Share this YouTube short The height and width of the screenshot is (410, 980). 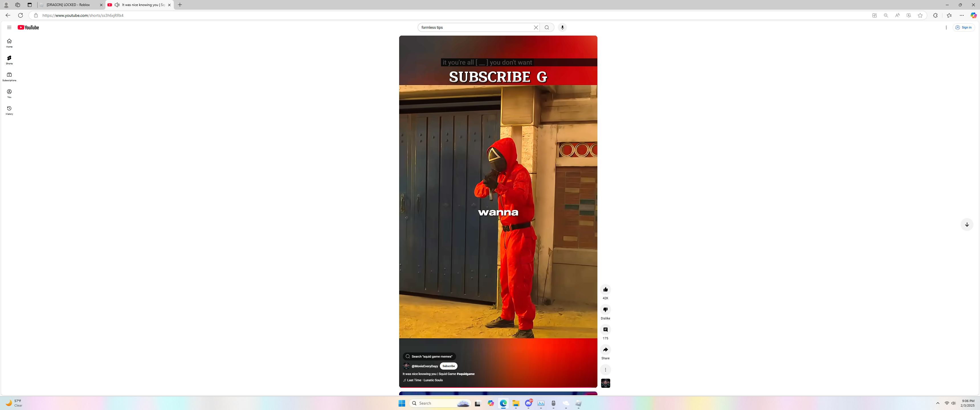(605, 350)
